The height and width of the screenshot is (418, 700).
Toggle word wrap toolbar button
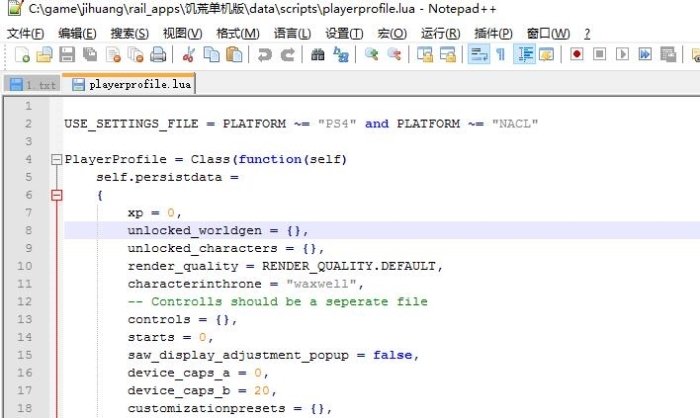coord(479,54)
